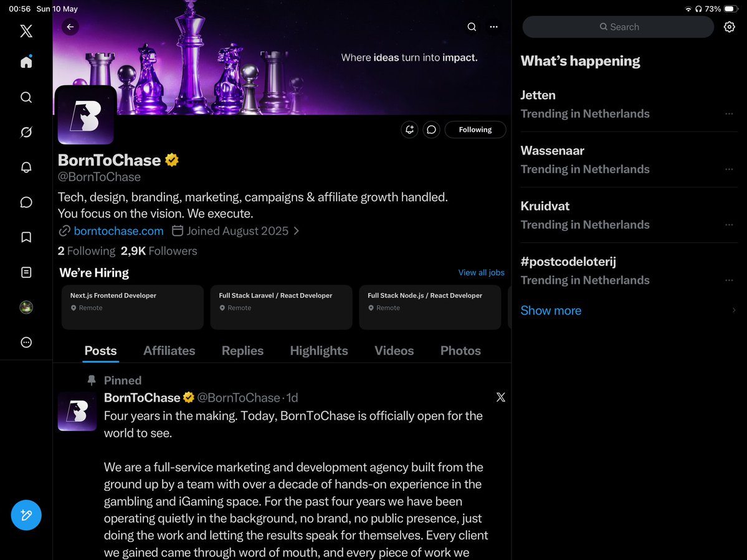Go to Home feed icon in sidebar
The height and width of the screenshot is (560, 747).
[x=26, y=62]
